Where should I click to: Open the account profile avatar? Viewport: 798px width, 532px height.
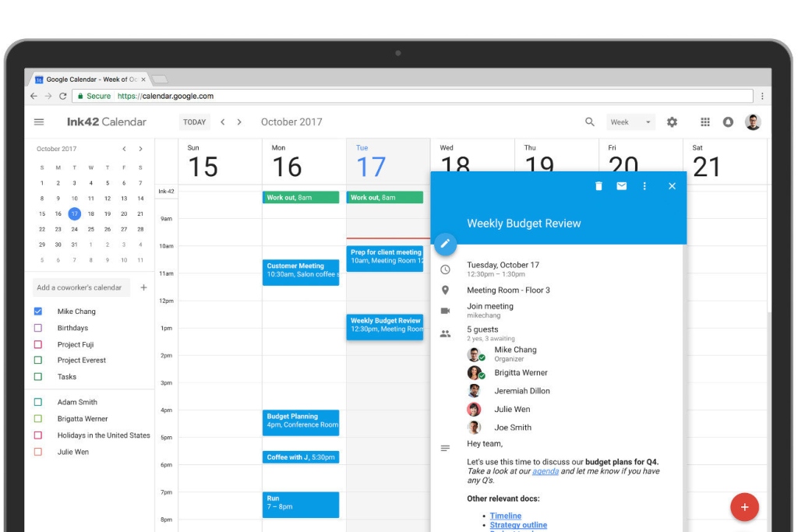[x=753, y=122]
